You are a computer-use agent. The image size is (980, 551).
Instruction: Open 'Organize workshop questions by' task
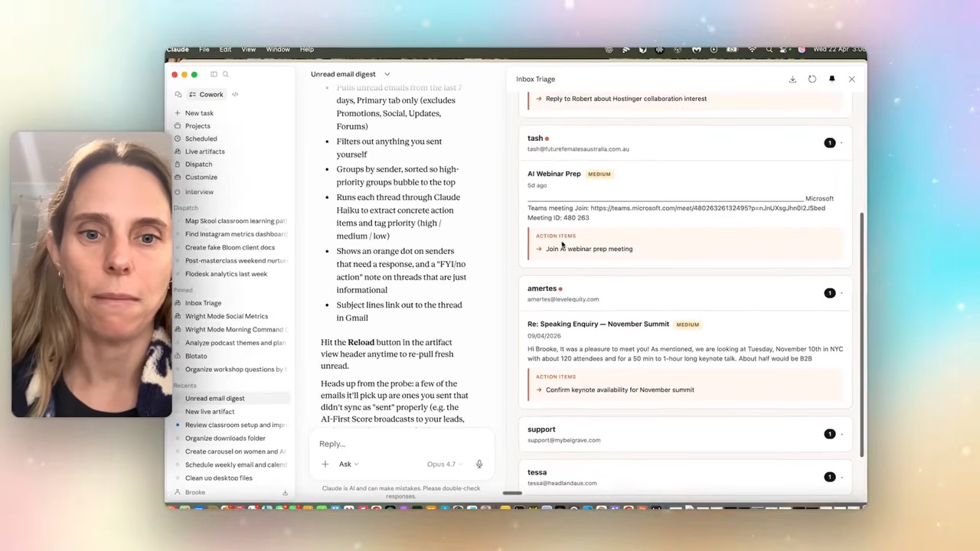click(235, 370)
